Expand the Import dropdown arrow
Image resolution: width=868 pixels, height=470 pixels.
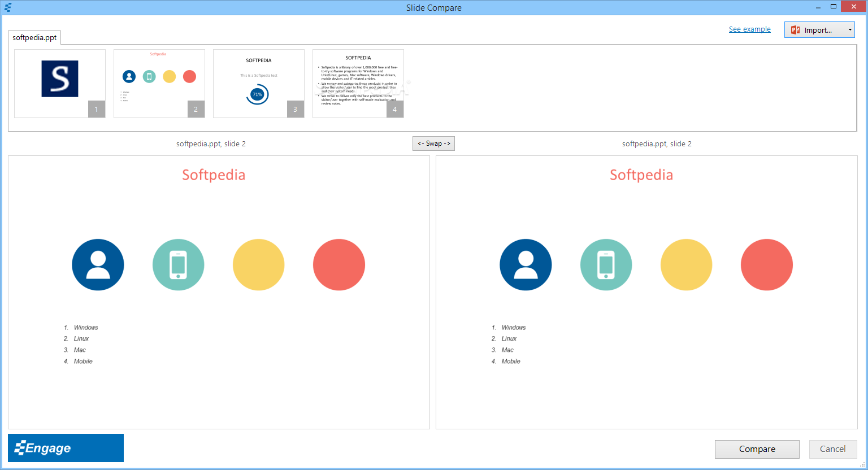[x=850, y=30]
